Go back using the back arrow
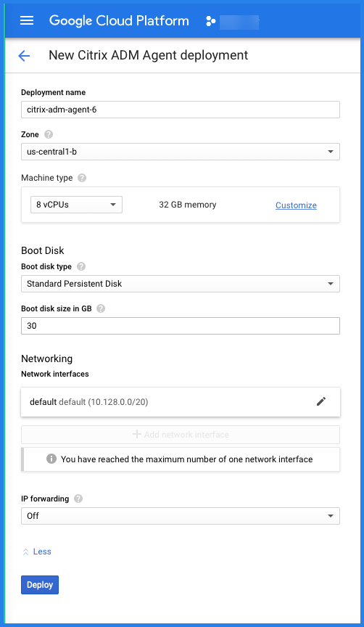This screenshot has height=627, width=364. (x=25, y=56)
